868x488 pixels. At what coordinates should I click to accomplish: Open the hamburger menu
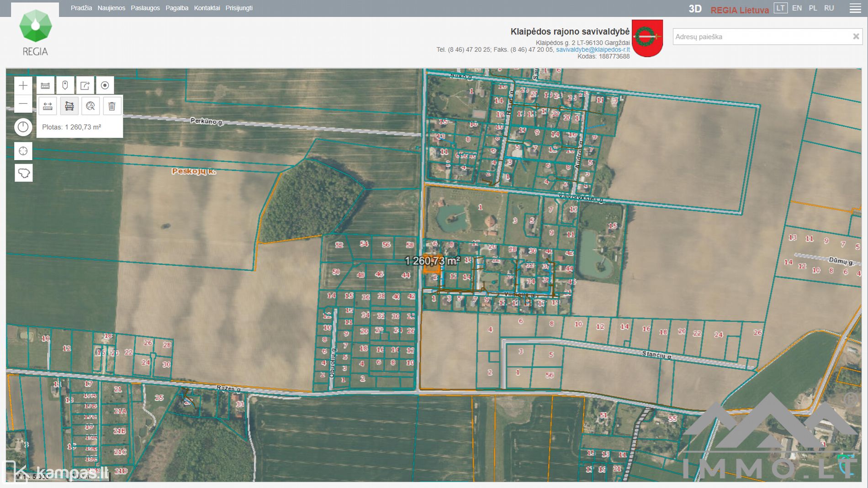[855, 8]
